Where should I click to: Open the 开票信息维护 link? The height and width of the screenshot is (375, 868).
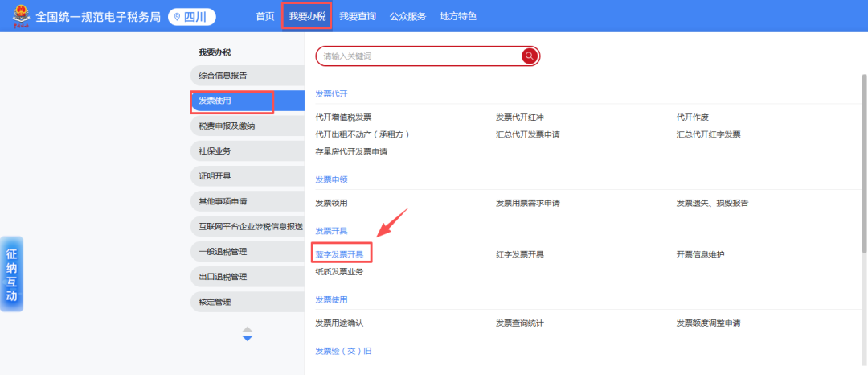coord(700,255)
